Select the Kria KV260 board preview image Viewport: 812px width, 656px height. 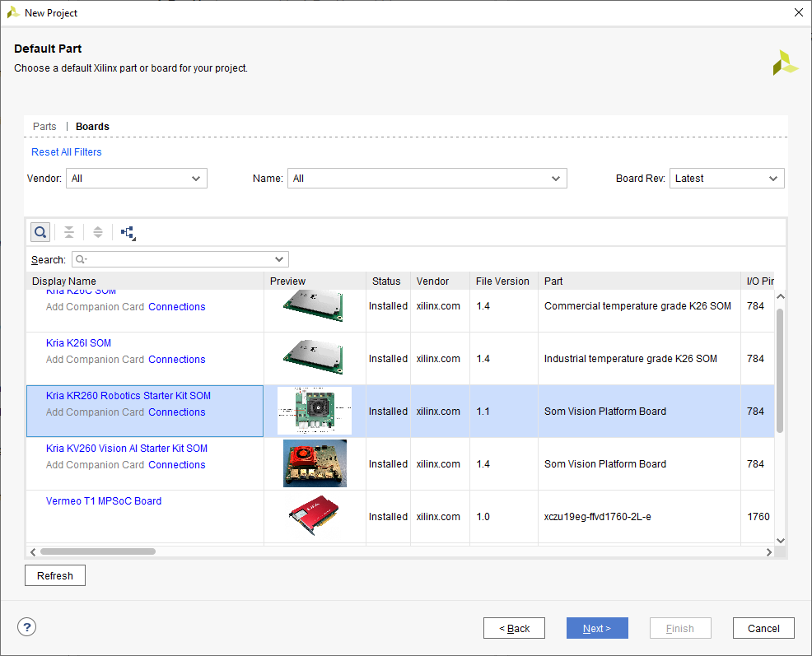pyautogui.click(x=314, y=463)
